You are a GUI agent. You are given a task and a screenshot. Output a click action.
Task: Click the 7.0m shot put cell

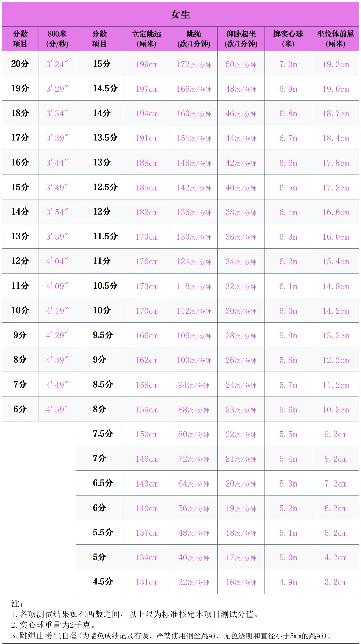(x=288, y=64)
